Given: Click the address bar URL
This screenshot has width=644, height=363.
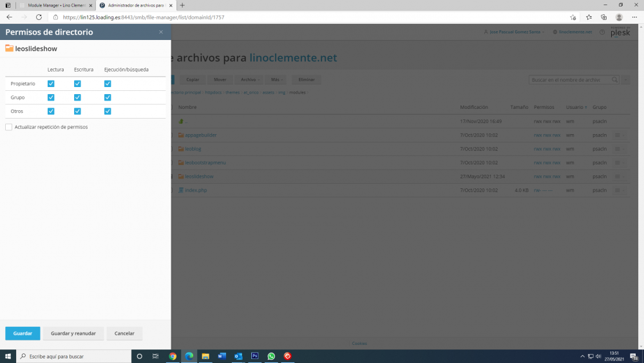Looking at the screenshot, I should coord(144,17).
